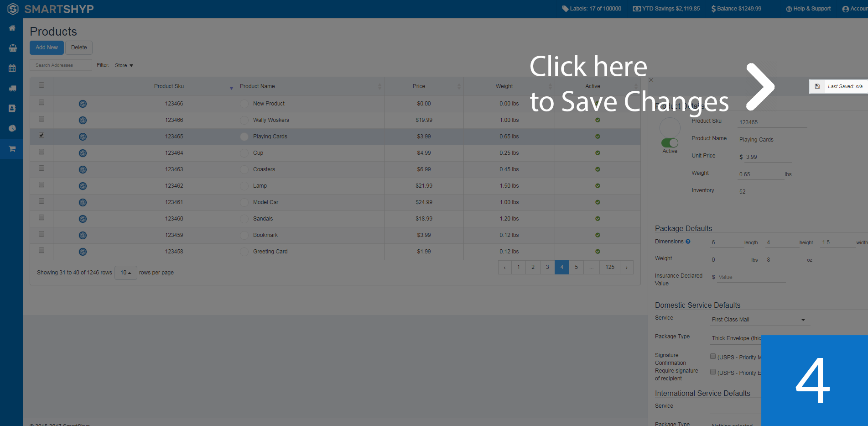The height and width of the screenshot is (426, 868).
Task: Sort table by Active column
Action: point(598,86)
